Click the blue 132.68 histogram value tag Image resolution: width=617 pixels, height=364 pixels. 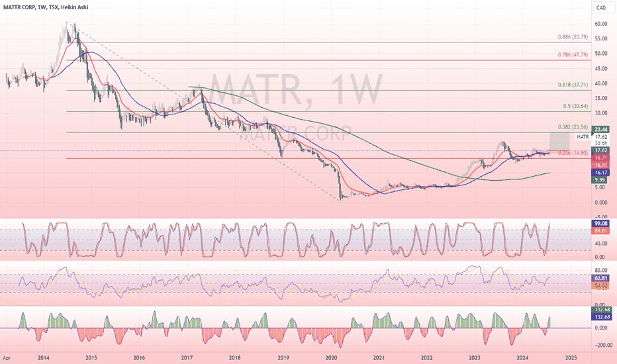[x=602, y=317]
